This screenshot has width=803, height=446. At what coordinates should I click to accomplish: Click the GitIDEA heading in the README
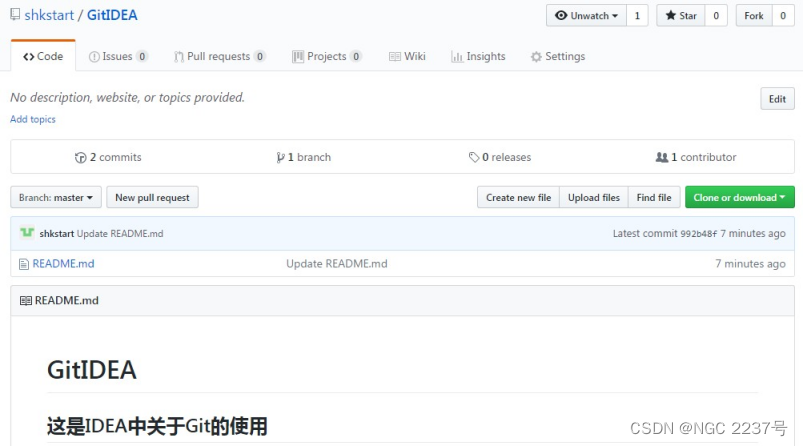92,370
